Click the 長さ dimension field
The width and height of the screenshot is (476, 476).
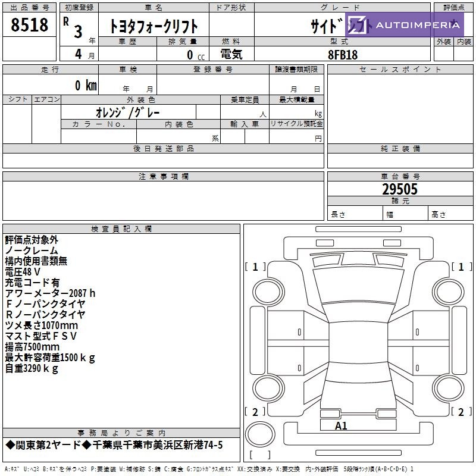point(355,214)
